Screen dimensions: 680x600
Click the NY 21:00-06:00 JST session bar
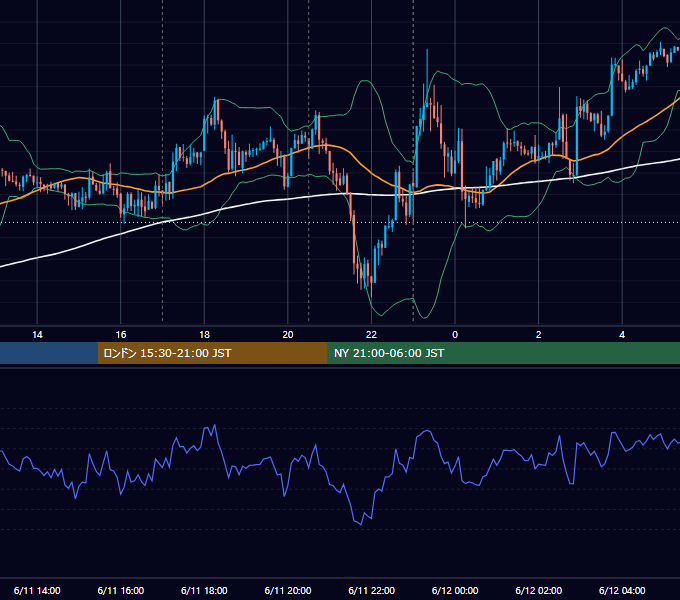point(503,353)
